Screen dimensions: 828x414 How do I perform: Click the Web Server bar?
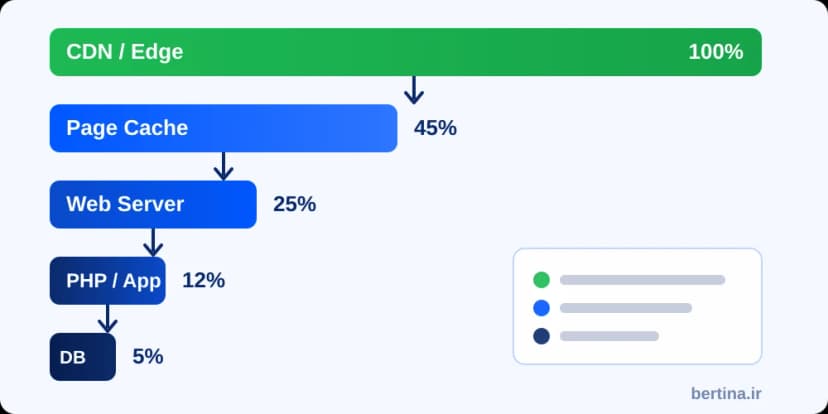pos(153,204)
